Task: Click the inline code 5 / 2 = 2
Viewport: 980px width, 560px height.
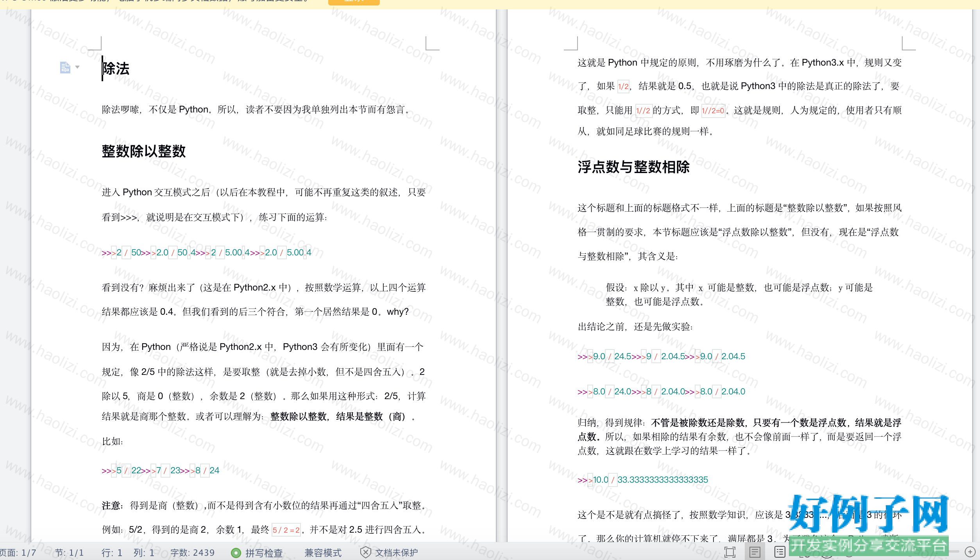Action: click(x=286, y=530)
